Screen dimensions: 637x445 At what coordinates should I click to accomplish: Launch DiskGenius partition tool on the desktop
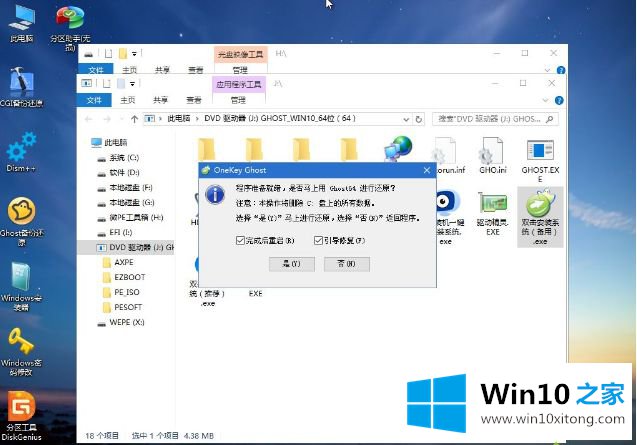[x=20, y=408]
